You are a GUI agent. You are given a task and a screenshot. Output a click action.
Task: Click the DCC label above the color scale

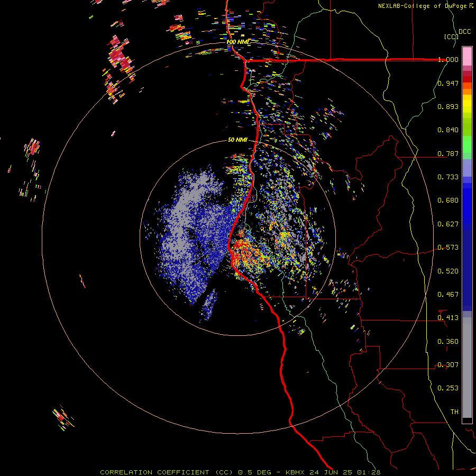464,32
